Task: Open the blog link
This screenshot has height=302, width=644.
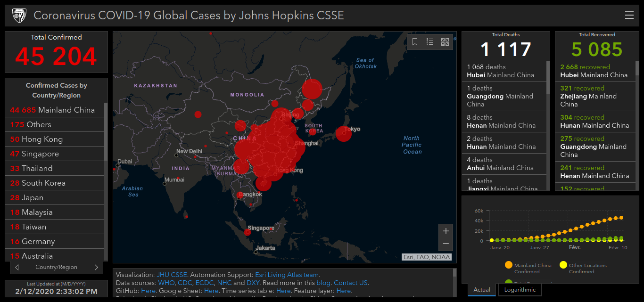Action: 323,283
